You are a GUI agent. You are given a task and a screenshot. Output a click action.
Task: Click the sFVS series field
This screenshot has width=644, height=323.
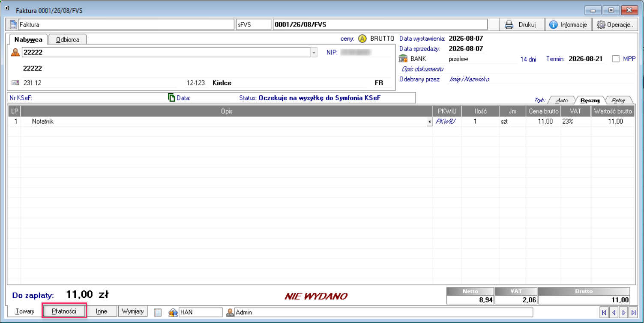[x=254, y=24]
